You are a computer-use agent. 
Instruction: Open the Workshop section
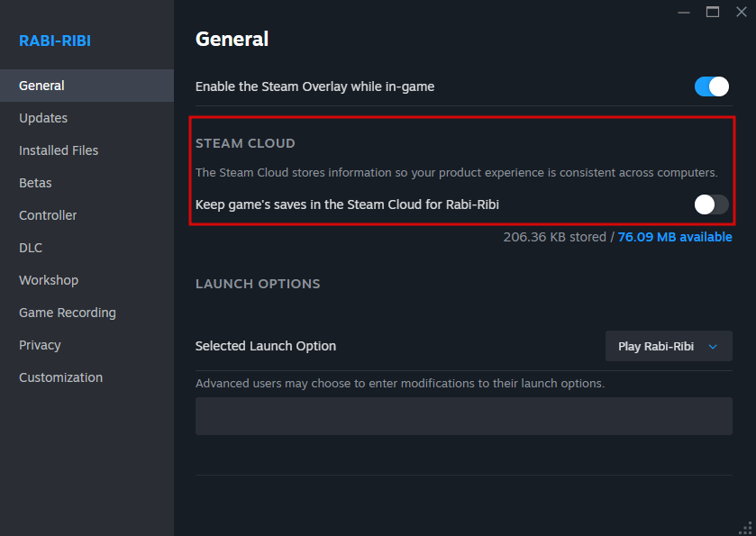click(49, 280)
